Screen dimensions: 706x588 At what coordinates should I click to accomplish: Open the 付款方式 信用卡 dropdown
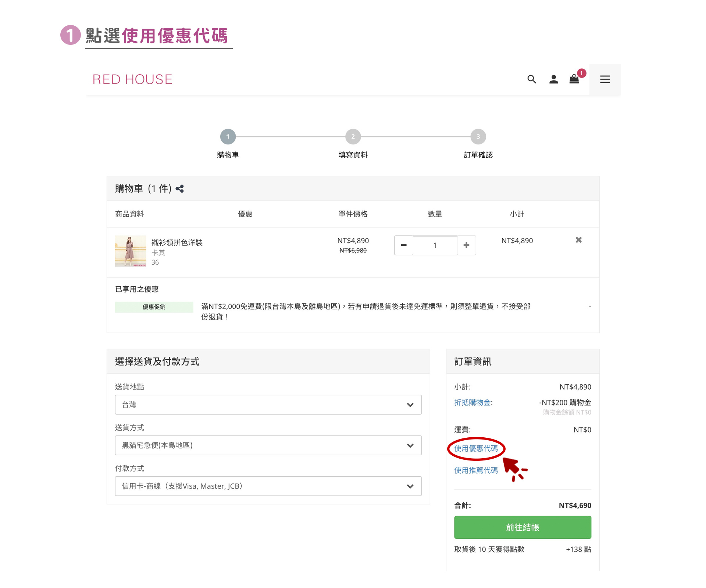coord(268,486)
